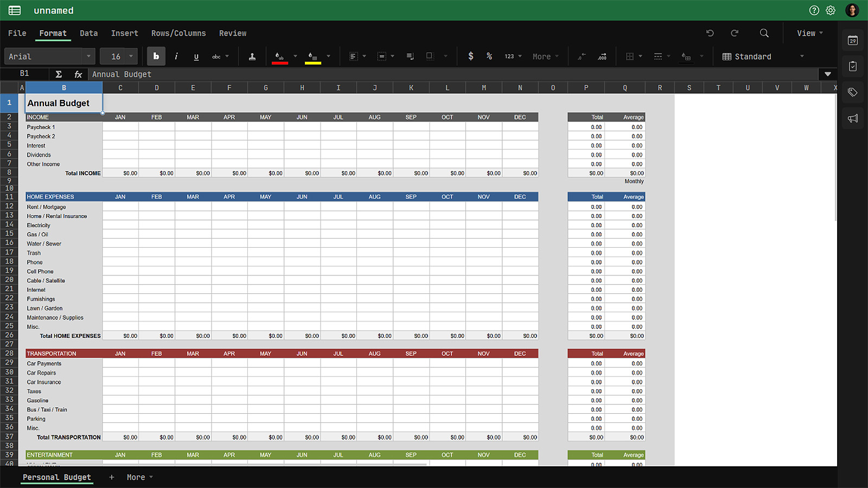Toggle bold formatting on
The width and height of the screenshot is (868, 488).
pos(156,56)
